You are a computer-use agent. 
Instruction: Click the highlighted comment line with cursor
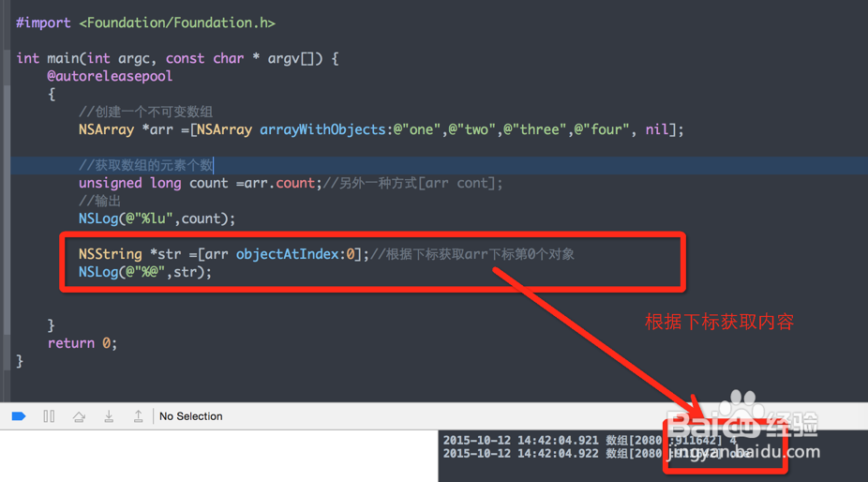[x=146, y=165]
